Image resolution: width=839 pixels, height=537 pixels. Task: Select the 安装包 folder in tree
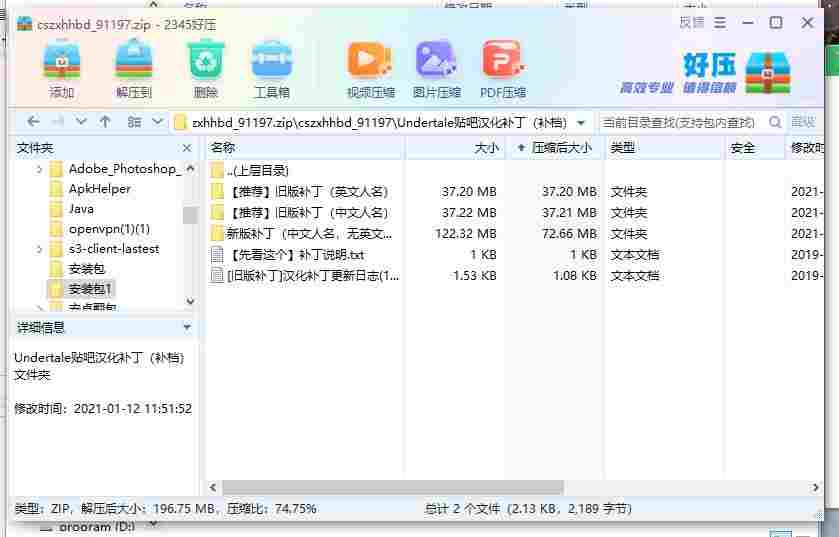click(x=87, y=269)
